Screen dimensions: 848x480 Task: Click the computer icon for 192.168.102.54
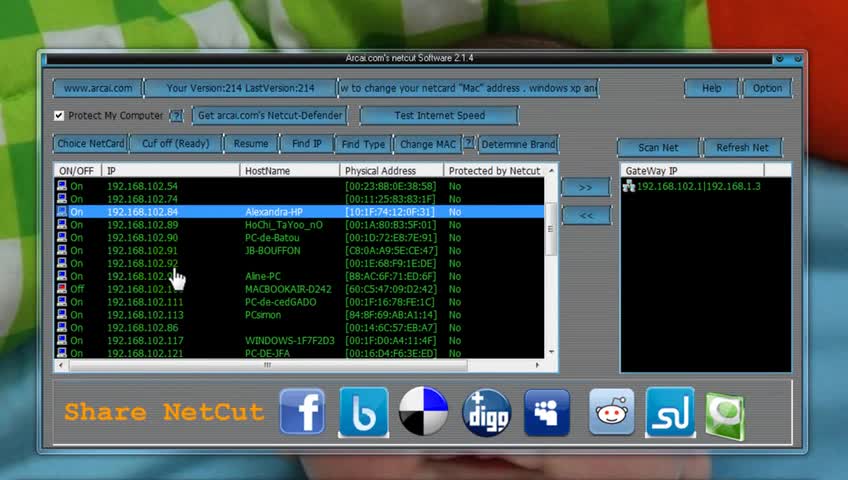click(62, 185)
